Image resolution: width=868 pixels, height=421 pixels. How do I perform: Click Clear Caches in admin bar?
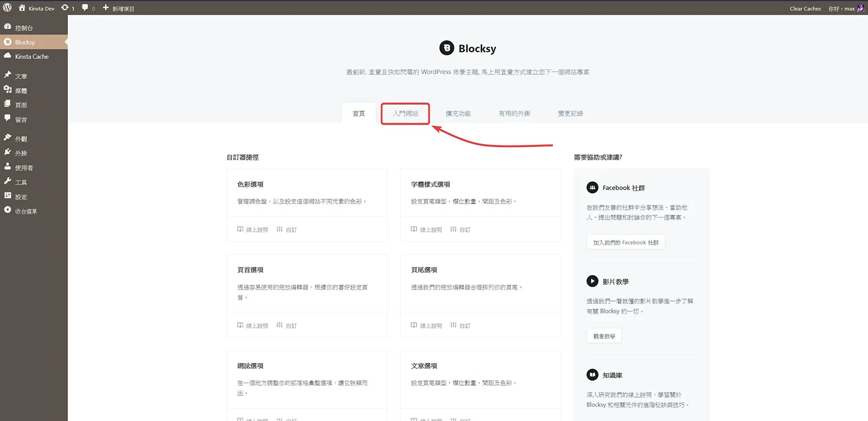pos(805,9)
